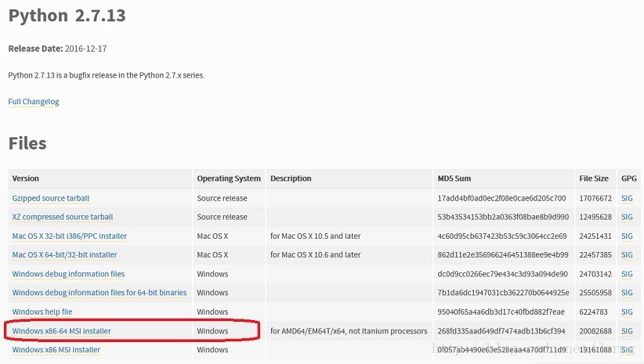Select file size value 24703142
This screenshot has width=644, height=364.
(x=595, y=274)
